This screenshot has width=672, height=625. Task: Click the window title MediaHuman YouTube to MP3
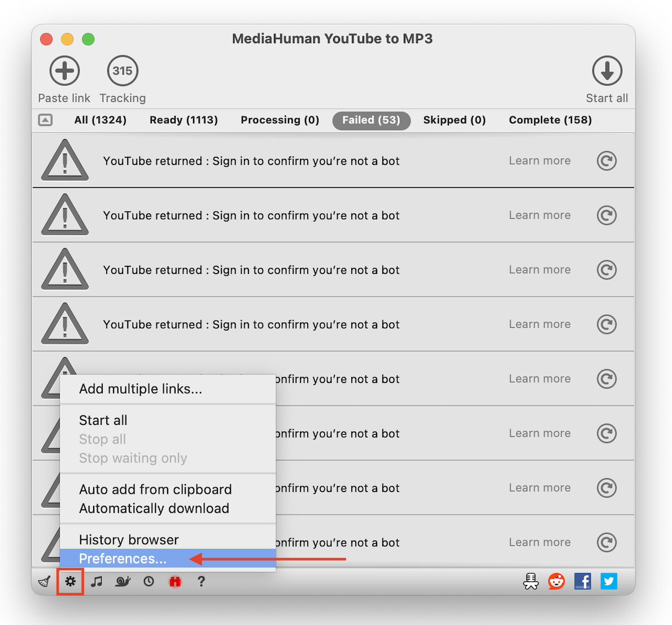tap(332, 39)
